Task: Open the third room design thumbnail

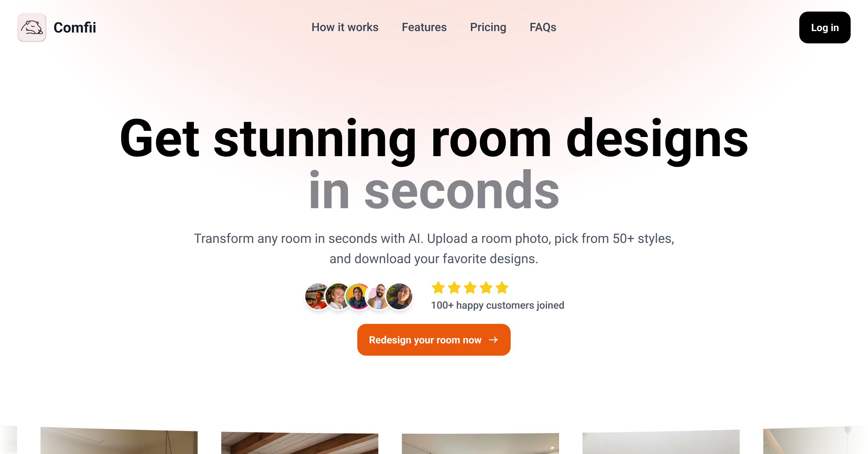Action: click(x=480, y=444)
